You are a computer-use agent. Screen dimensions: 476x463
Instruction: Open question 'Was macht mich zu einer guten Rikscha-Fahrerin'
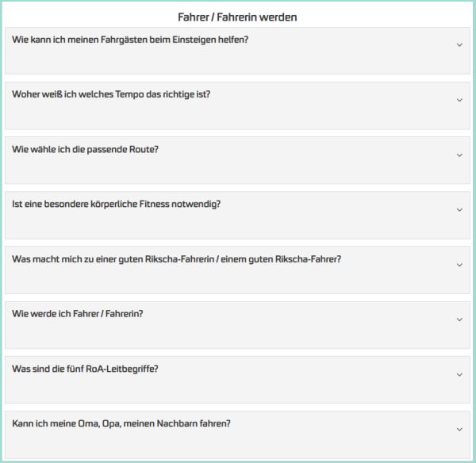(x=177, y=258)
